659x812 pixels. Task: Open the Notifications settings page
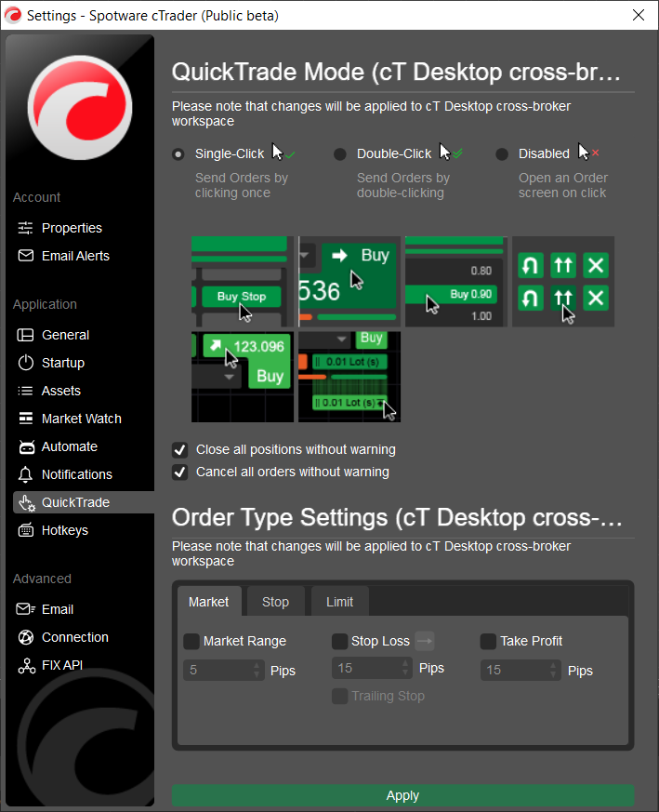click(77, 474)
